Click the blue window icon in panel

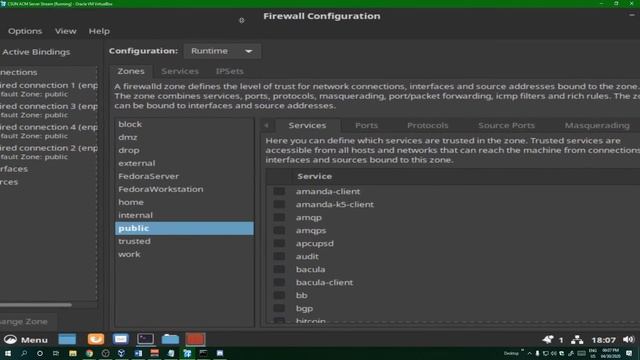pos(67,339)
